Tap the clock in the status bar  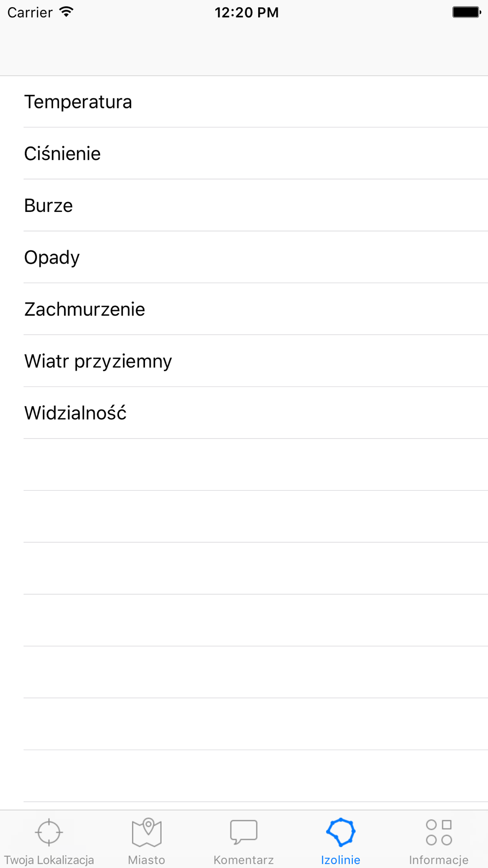pyautogui.click(x=246, y=12)
